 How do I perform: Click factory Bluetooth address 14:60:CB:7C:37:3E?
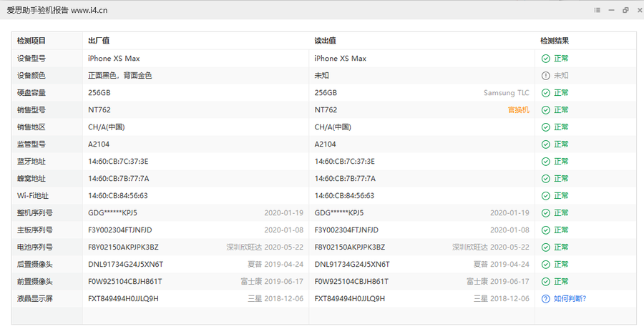[x=118, y=162]
